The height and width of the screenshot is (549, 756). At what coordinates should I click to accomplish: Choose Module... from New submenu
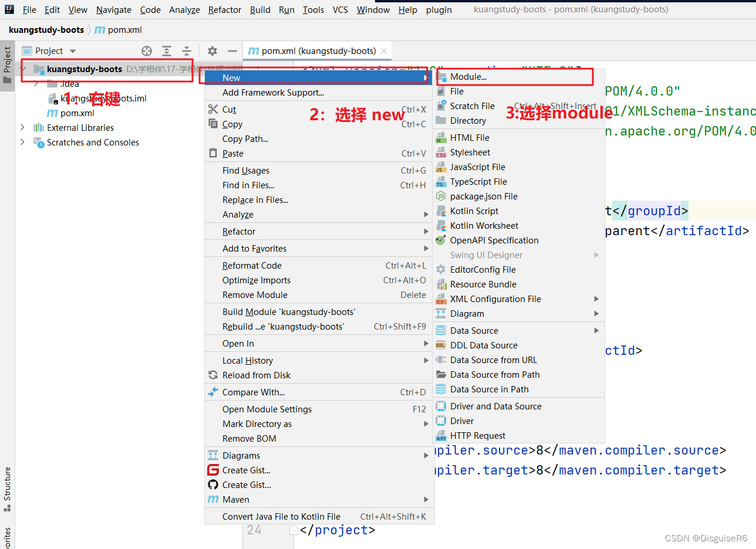coord(519,77)
